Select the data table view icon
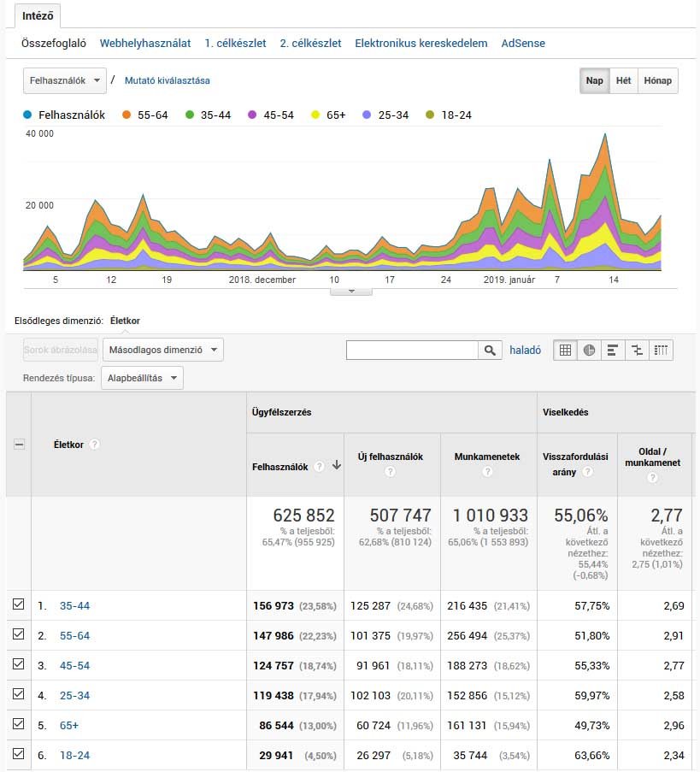Viewport: 700px width, 772px height. [565, 350]
